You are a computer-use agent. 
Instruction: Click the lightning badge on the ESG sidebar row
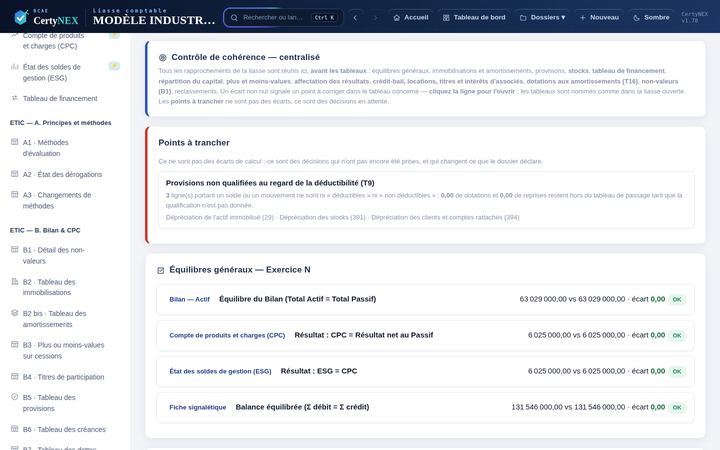[114, 66]
